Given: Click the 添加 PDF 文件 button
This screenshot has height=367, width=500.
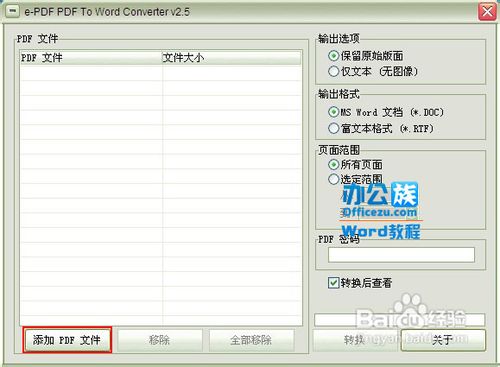Looking at the screenshot, I should (x=67, y=340).
